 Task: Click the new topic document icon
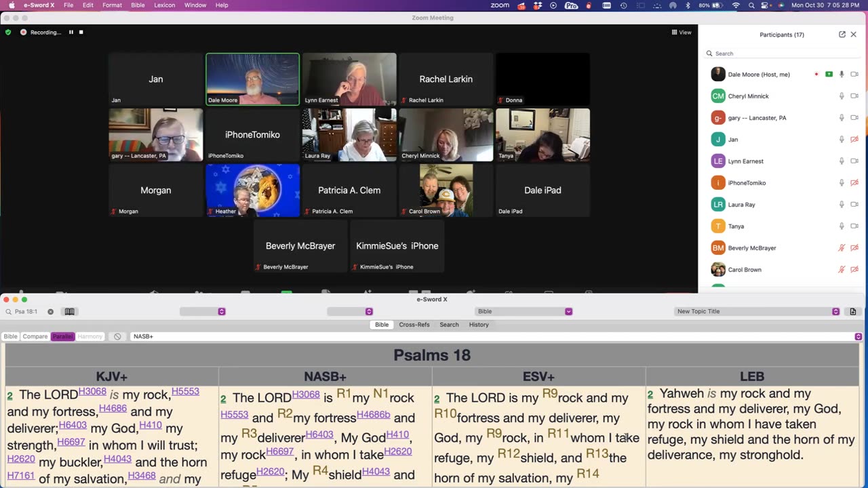tap(853, 312)
